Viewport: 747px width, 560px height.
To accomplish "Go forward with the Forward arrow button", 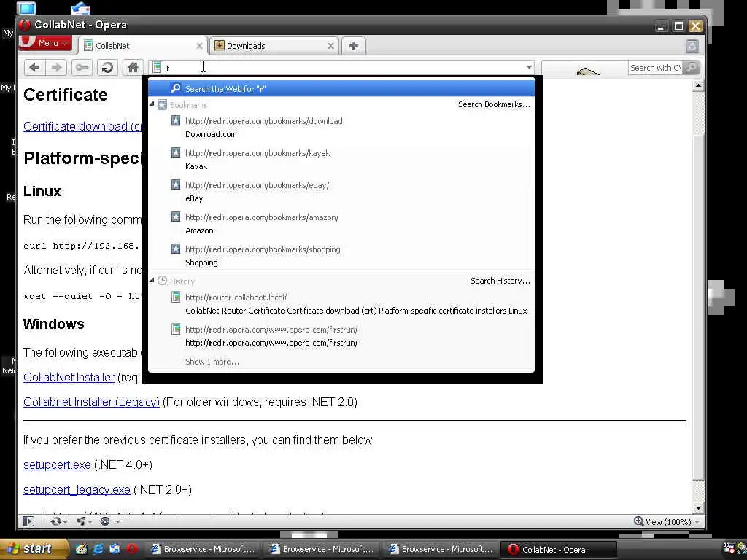I will click(56, 68).
